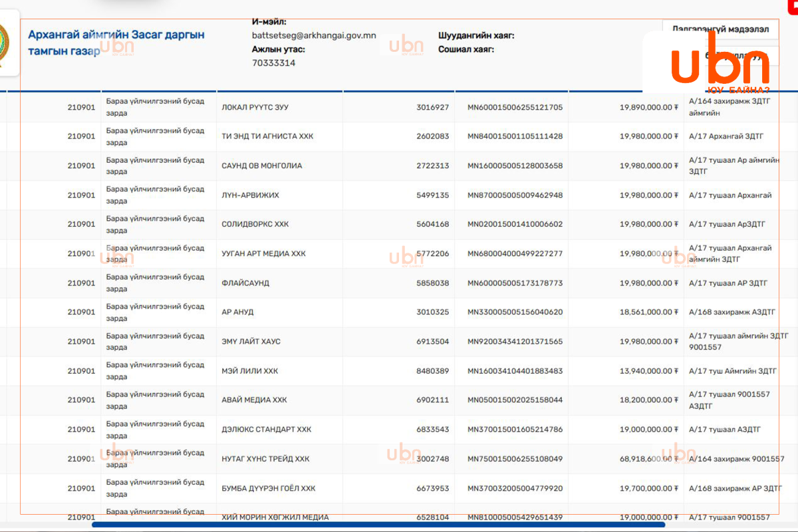Image resolution: width=798 pixels, height=532 pixels.
Task: Click the ЭМҮ ЛАЙТ ХАУС company name
Action: coord(251,341)
